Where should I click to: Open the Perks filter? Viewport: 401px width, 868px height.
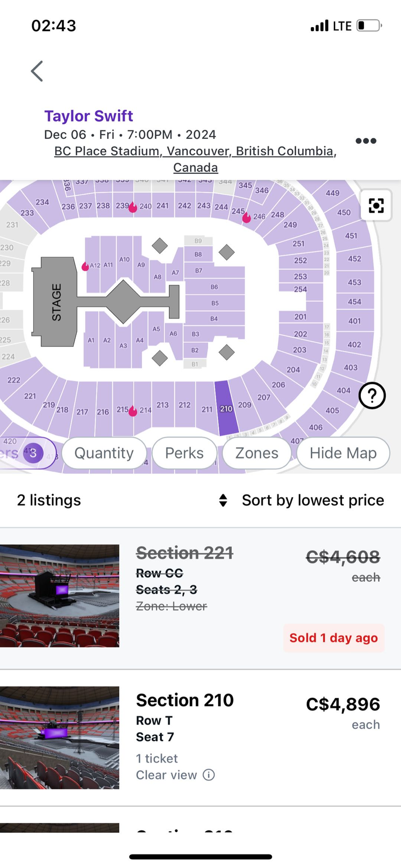click(x=184, y=453)
